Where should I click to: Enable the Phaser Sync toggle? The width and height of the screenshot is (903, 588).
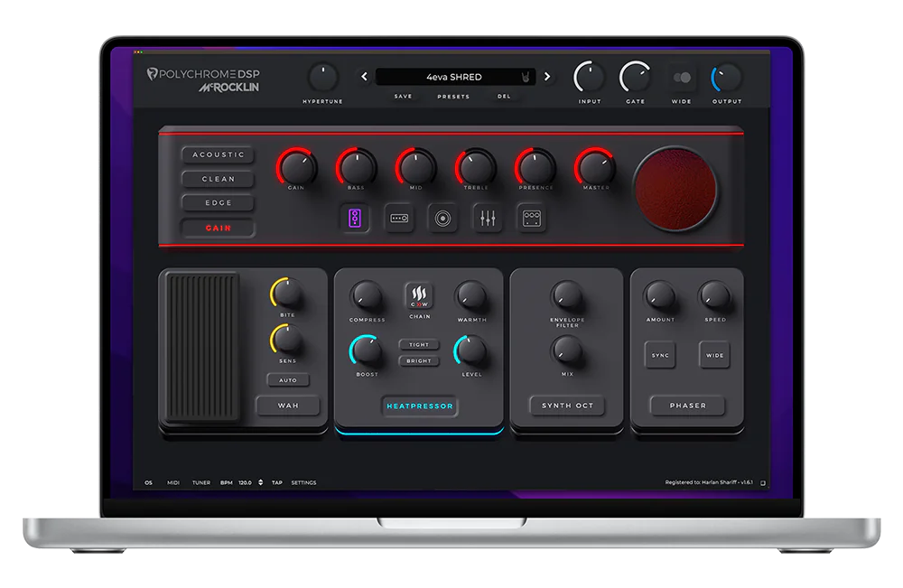661,355
